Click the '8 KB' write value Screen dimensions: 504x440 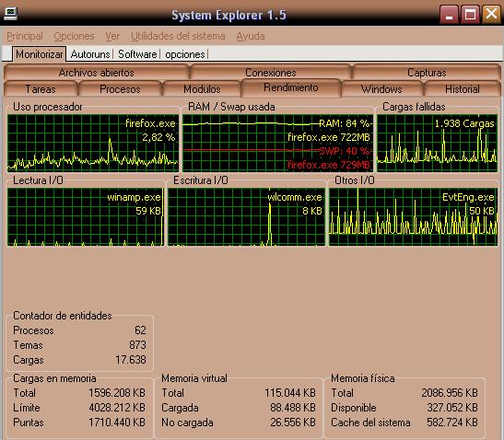(312, 211)
